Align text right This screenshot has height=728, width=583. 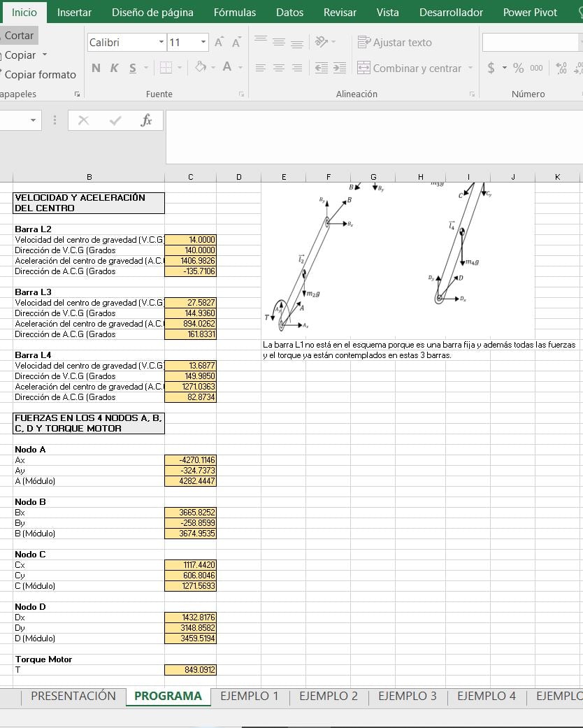pos(297,69)
